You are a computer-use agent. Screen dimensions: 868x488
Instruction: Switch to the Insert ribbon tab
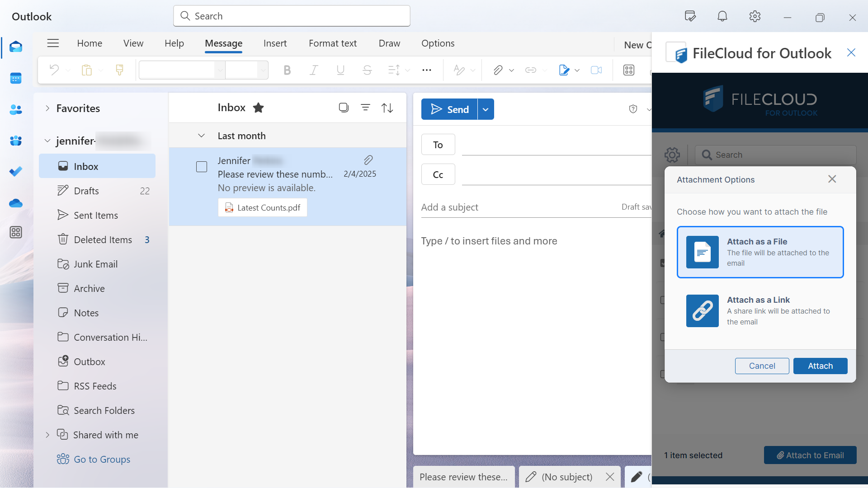coord(275,43)
